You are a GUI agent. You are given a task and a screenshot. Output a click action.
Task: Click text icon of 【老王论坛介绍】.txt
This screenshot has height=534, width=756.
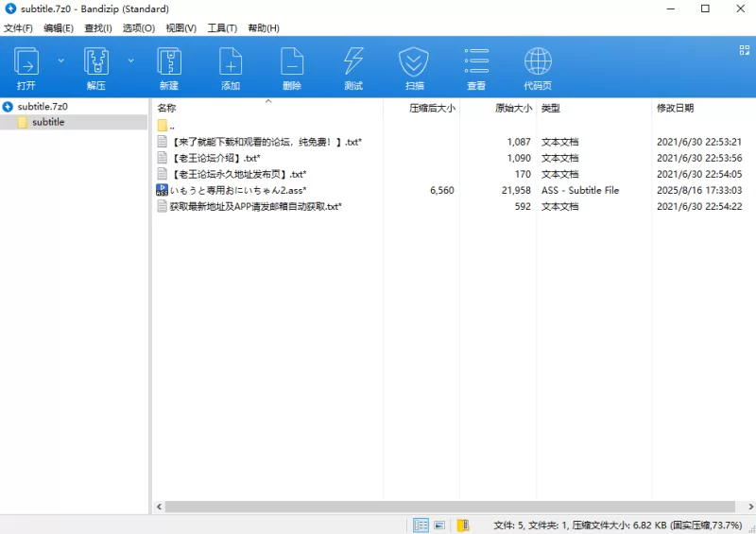163,158
